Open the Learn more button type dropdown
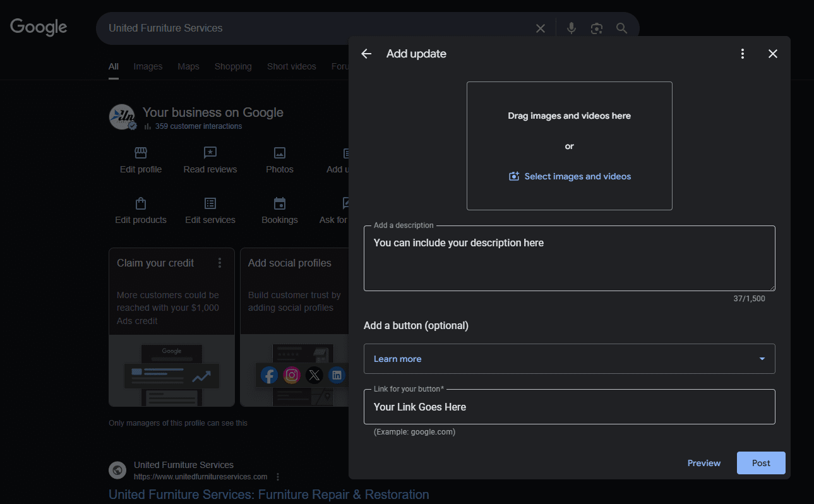The height and width of the screenshot is (504, 814). tap(569, 359)
